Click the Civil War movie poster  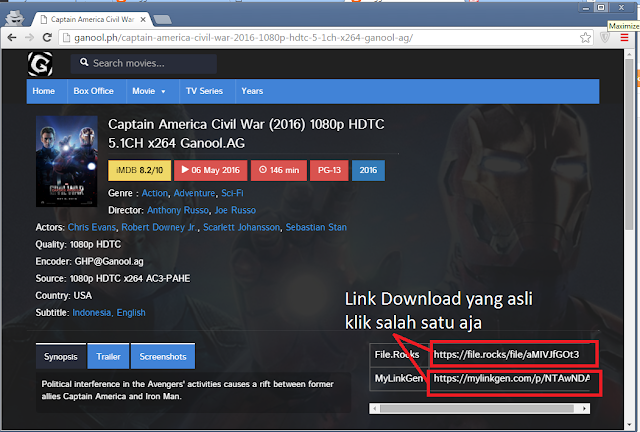67,161
